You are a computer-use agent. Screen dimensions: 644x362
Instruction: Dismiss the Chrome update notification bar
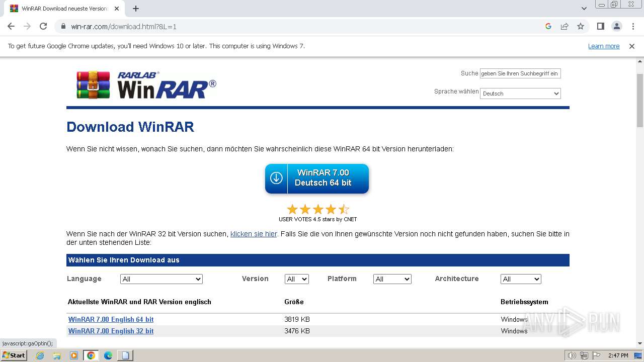pyautogui.click(x=632, y=46)
